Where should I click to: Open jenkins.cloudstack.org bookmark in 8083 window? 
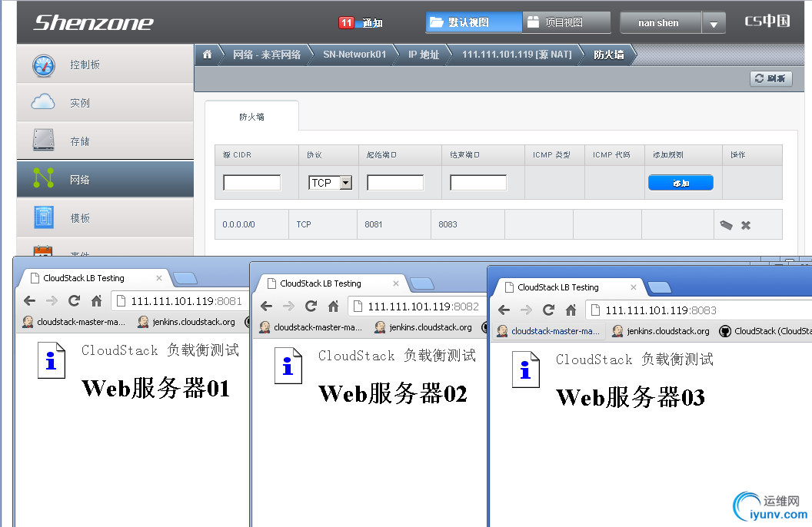tap(661, 331)
